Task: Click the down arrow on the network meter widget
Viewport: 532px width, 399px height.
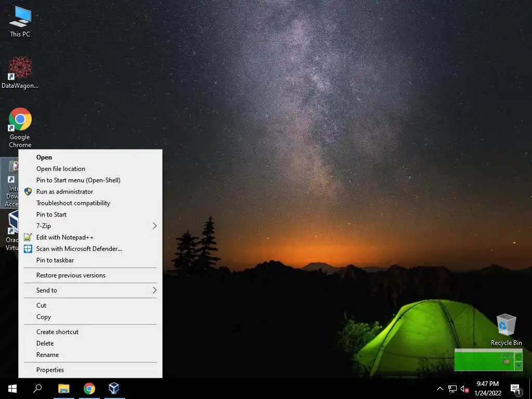Action: pos(518,366)
